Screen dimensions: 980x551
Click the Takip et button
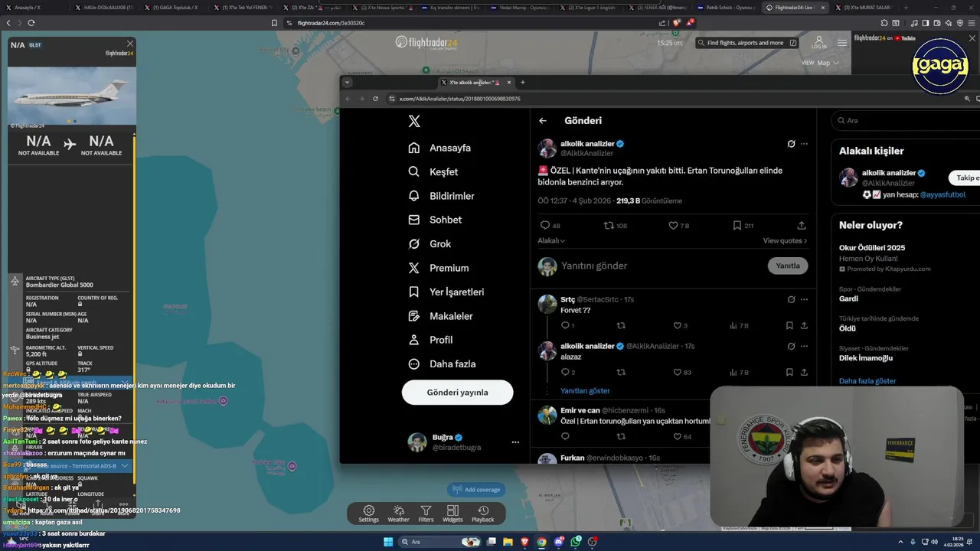pos(965,178)
